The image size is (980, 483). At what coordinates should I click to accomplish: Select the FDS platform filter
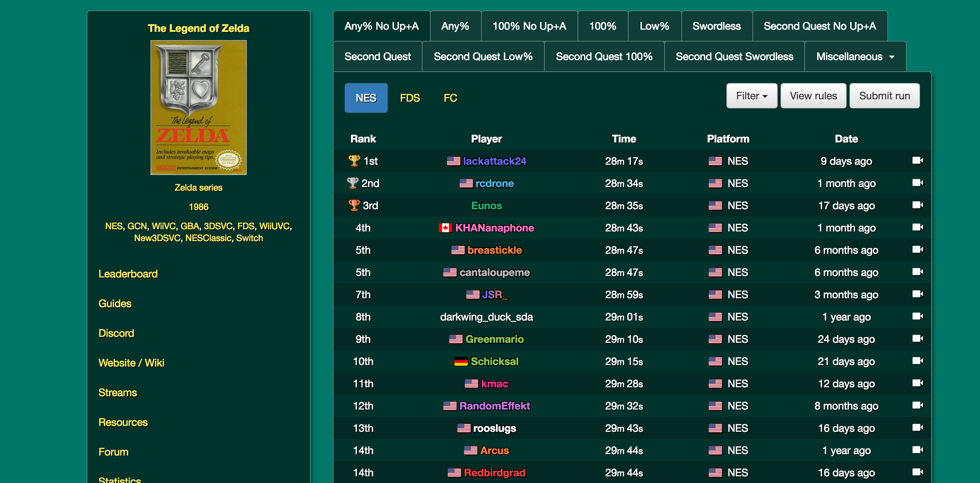coord(410,98)
